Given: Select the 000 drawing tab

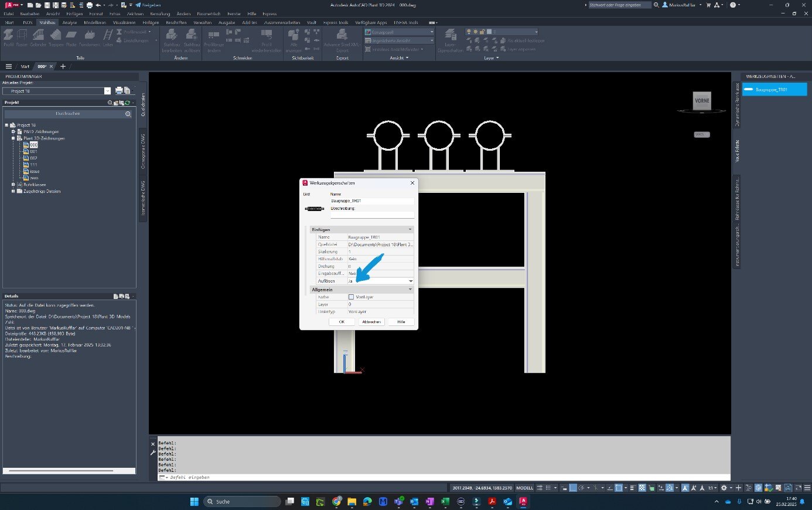Looking at the screenshot, I should tap(41, 66).
